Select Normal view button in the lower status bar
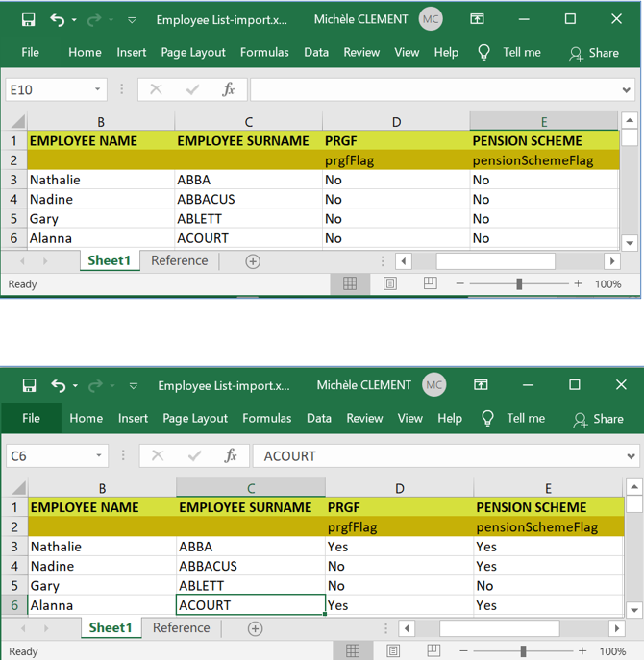 click(353, 651)
